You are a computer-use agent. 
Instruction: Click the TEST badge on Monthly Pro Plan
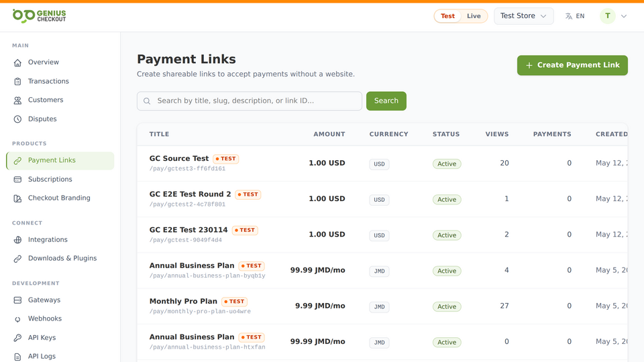pyautogui.click(x=235, y=302)
